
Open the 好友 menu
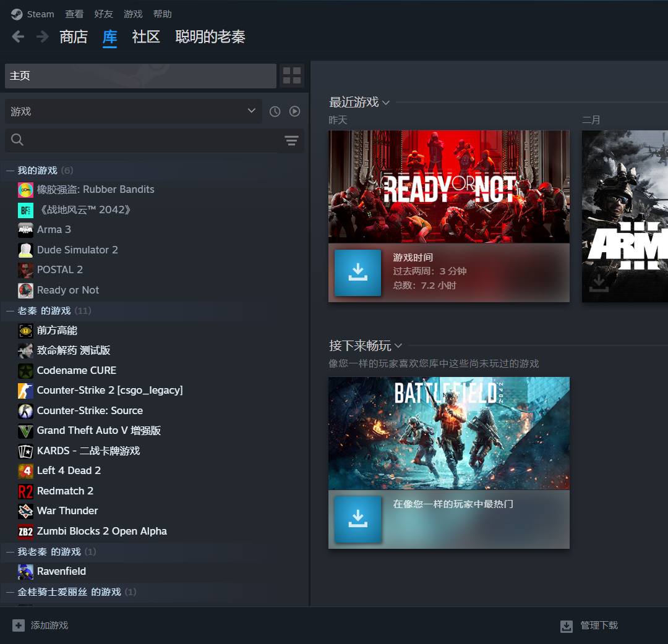[x=103, y=14]
